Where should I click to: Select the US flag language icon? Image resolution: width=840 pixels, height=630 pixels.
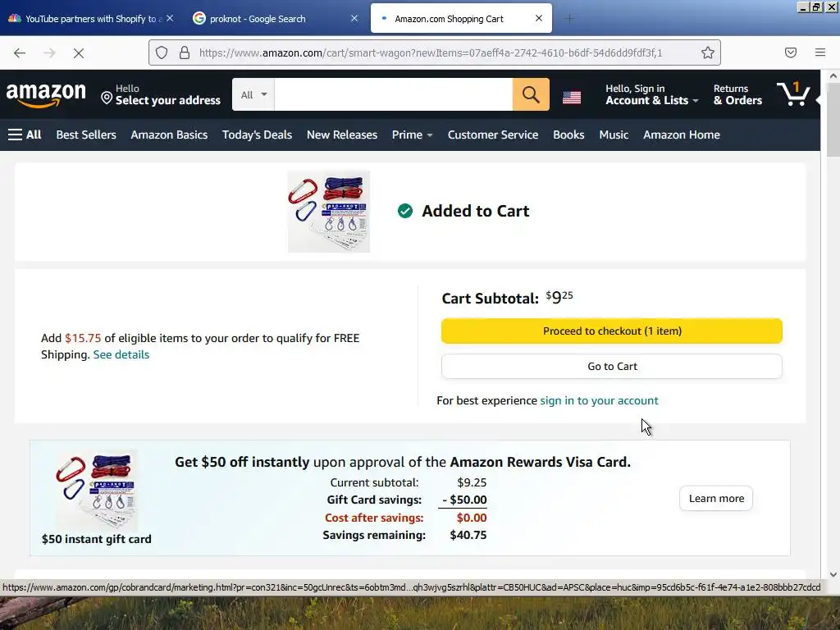(x=572, y=98)
